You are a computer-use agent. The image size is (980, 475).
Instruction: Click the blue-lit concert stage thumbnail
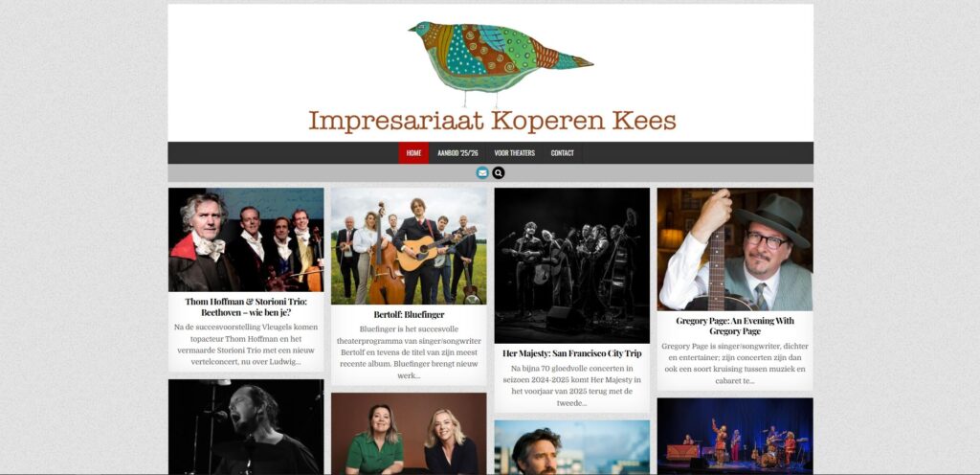pos(735,436)
